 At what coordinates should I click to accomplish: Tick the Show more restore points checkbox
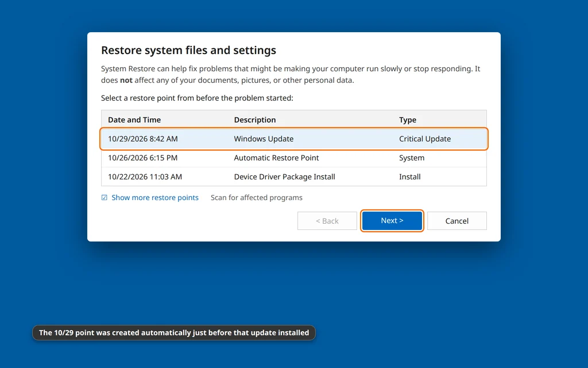click(105, 198)
